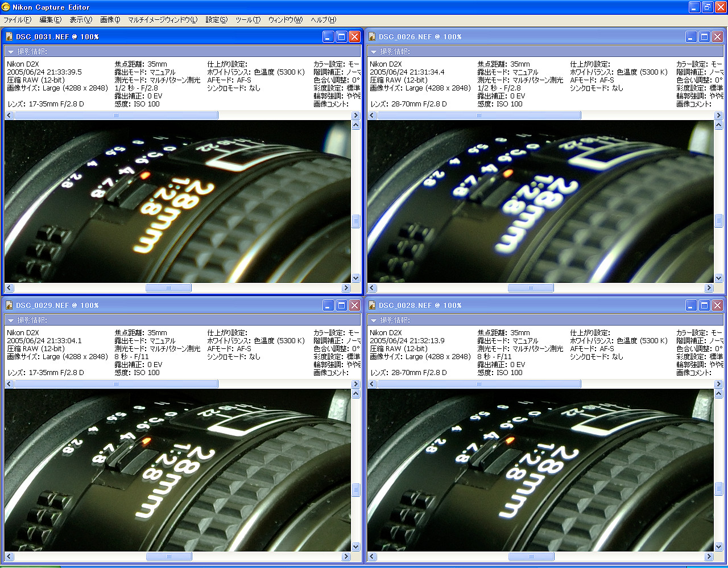This screenshot has height=568, width=728.
Task: Click image horizontal scroll-left arrow in DSC_0028.NEF window
Action: [372, 557]
